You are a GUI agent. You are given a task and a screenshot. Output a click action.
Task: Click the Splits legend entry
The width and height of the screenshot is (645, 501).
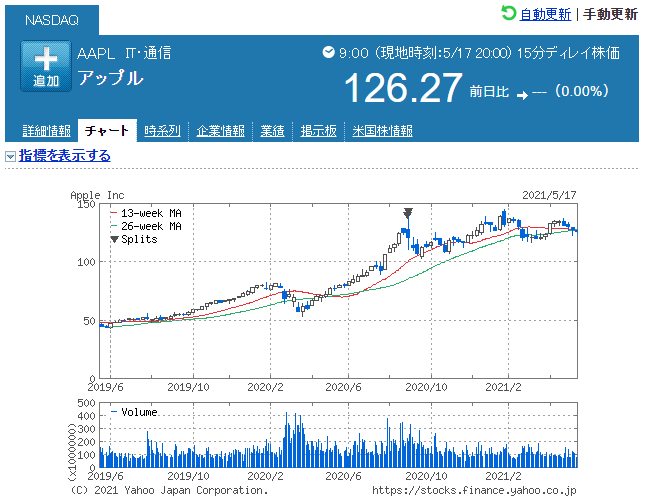pos(134,239)
